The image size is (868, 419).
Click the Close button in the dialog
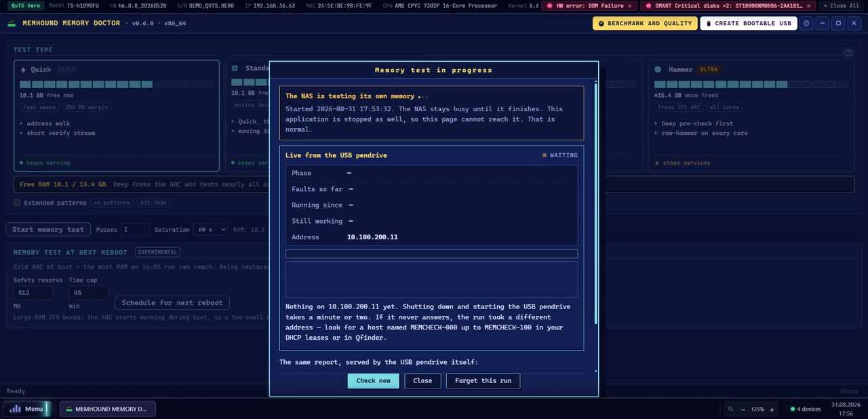pos(422,380)
